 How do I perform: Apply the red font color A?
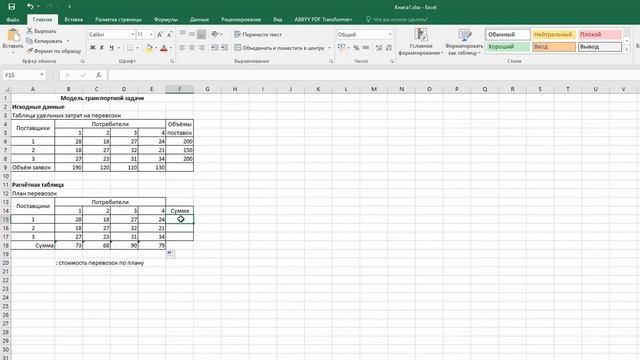(164, 48)
